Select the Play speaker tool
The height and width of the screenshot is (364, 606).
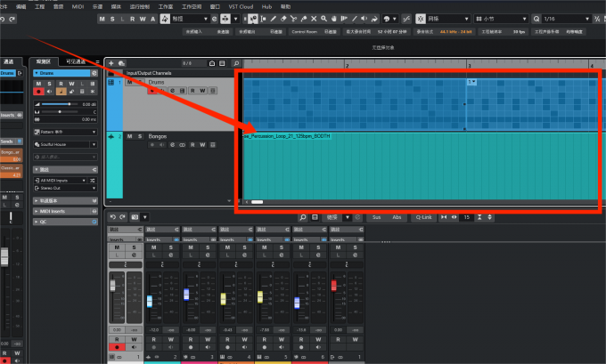coord(364,19)
